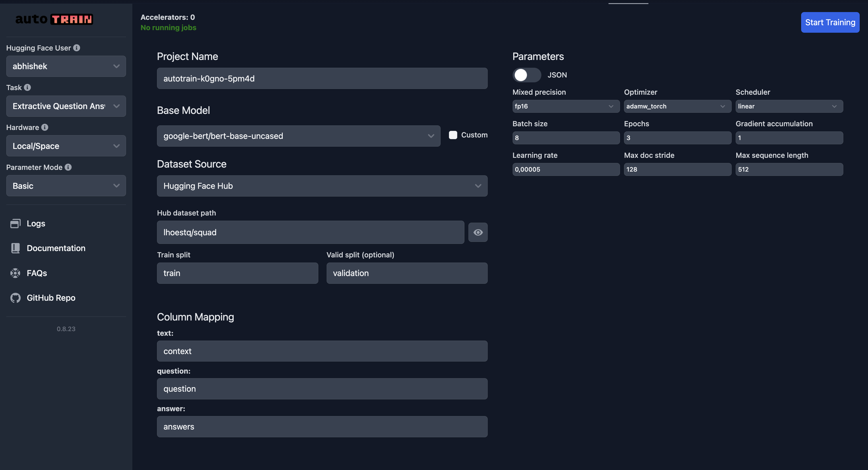Select the Parameter Mode Basic dropdown
Image resolution: width=868 pixels, height=470 pixels.
(65, 186)
